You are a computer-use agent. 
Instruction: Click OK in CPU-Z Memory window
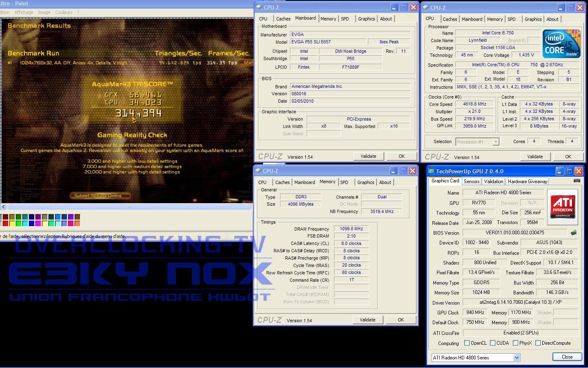point(401,320)
